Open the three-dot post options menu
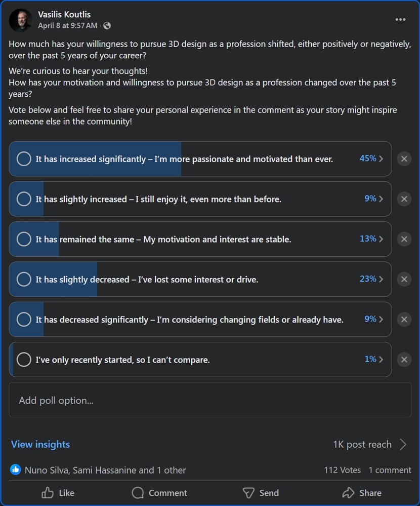This screenshot has height=506, width=420. [400, 20]
